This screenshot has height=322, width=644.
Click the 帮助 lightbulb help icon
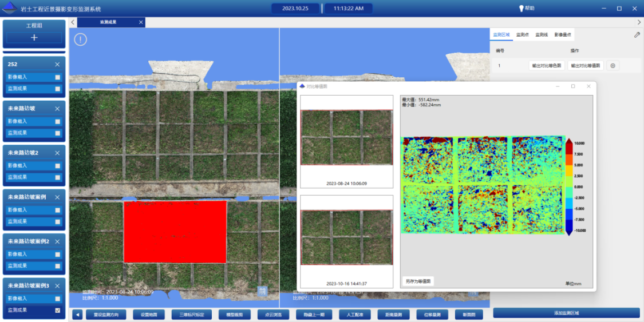521,9
